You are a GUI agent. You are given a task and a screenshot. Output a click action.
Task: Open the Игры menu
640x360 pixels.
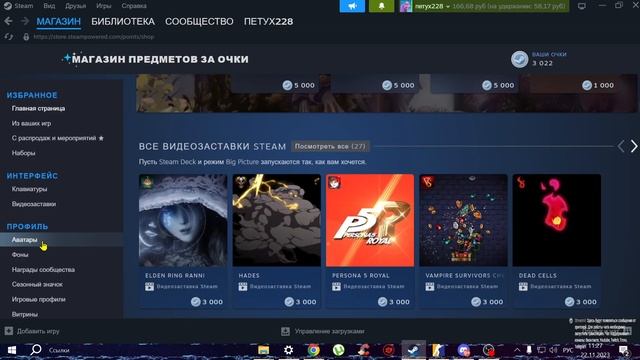(104, 6)
